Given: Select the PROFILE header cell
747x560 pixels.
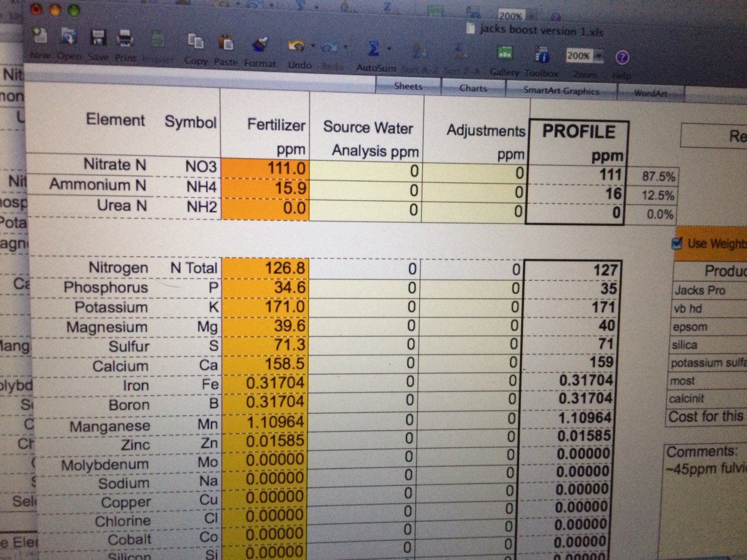Looking at the screenshot, I should pyautogui.click(x=579, y=132).
